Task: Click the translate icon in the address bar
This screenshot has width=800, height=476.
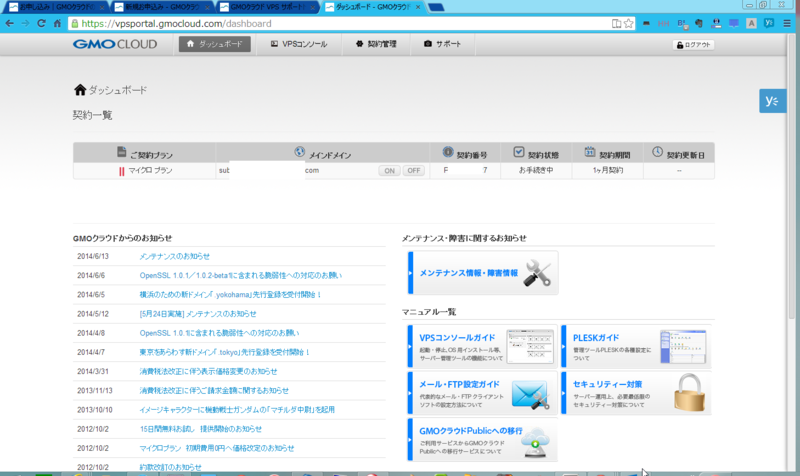Action: [x=616, y=23]
